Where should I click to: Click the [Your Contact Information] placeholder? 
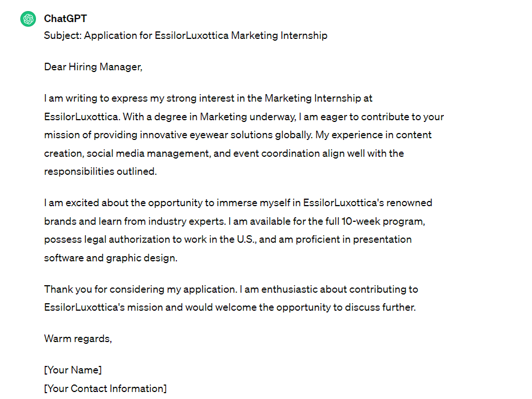(106, 389)
